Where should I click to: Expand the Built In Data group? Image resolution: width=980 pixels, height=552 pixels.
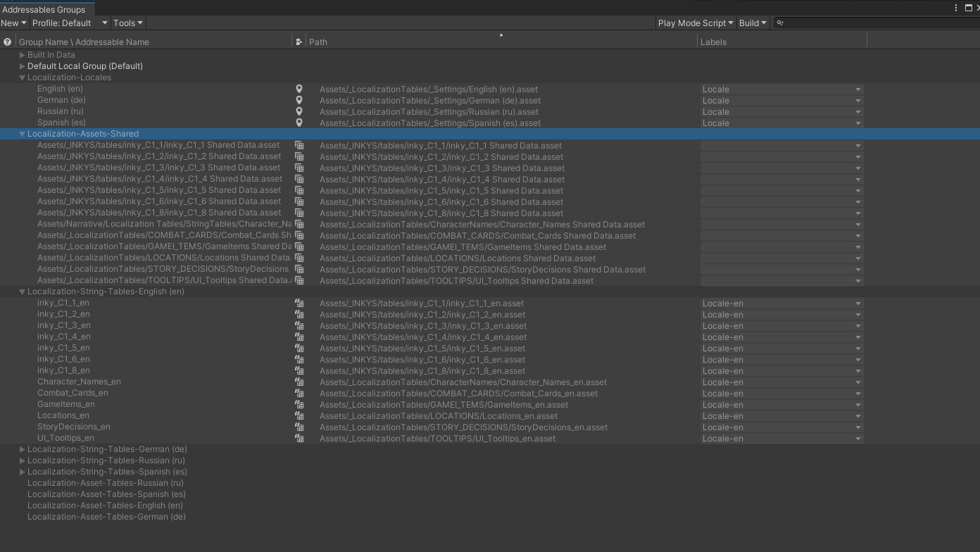tap(22, 54)
